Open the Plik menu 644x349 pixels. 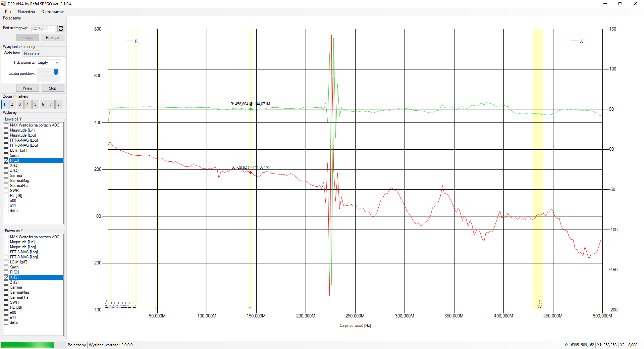8,12
